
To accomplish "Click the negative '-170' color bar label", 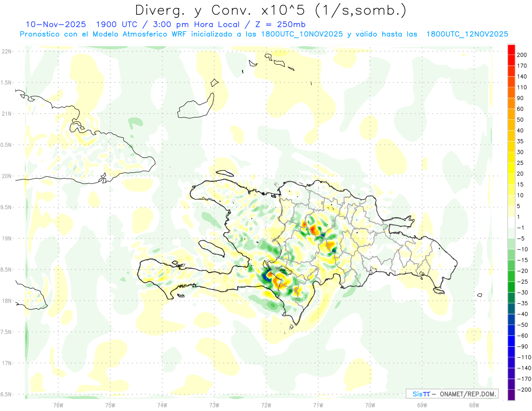I will point(523,379).
